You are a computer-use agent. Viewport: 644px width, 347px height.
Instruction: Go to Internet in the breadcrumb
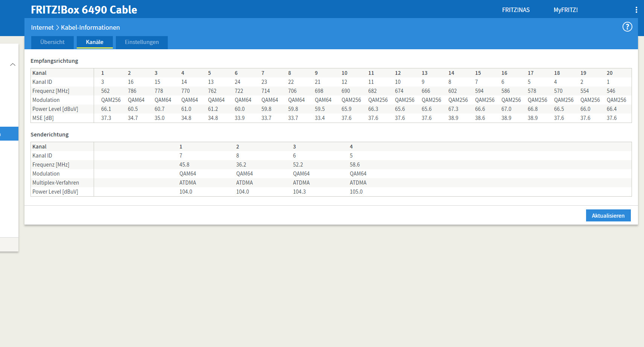(42, 27)
